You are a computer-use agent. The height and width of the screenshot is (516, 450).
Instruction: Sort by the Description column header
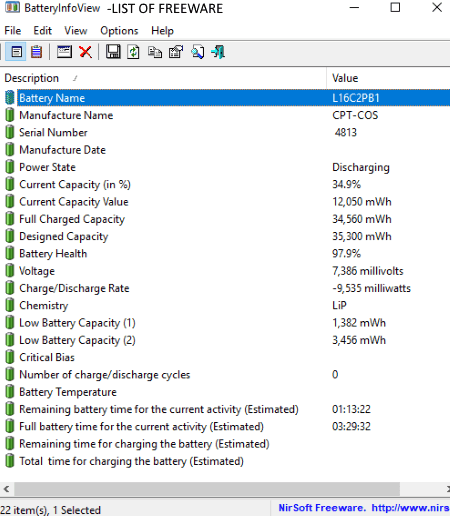click(163, 78)
